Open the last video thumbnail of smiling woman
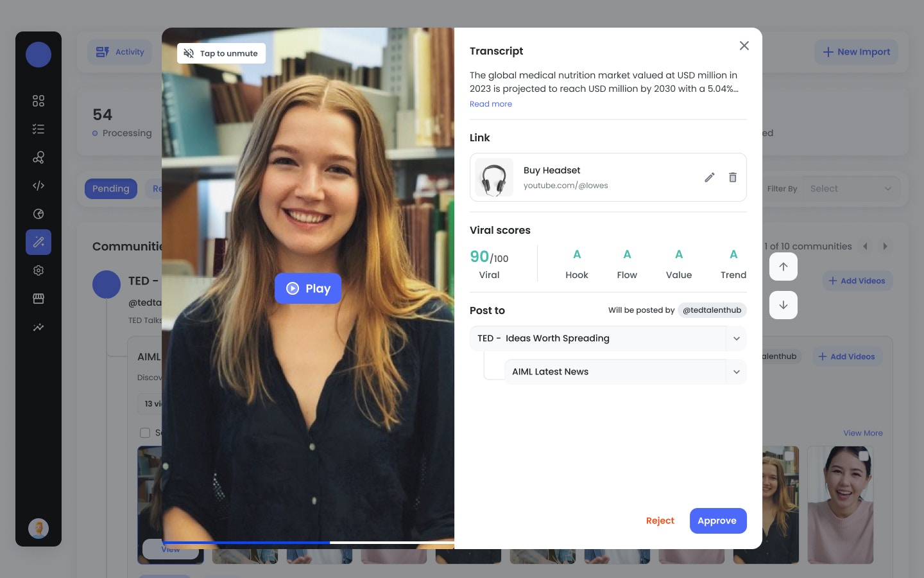Image resolution: width=924 pixels, height=578 pixels. point(841,505)
